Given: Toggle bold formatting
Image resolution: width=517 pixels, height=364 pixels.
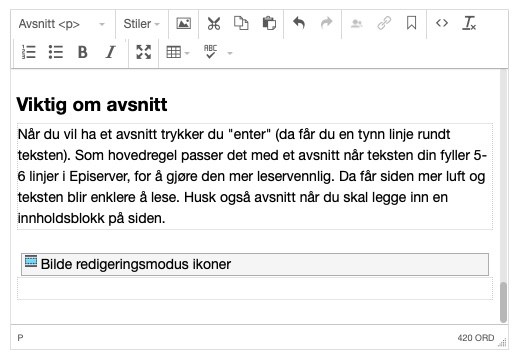Looking at the screenshot, I should pyautogui.click(x=83, y=52).
